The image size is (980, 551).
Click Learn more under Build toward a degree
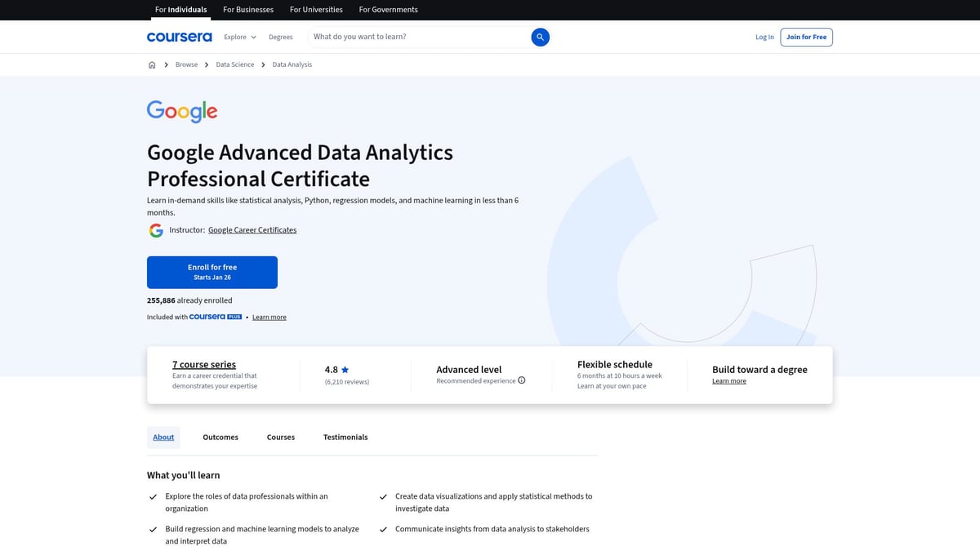(729, 381)
